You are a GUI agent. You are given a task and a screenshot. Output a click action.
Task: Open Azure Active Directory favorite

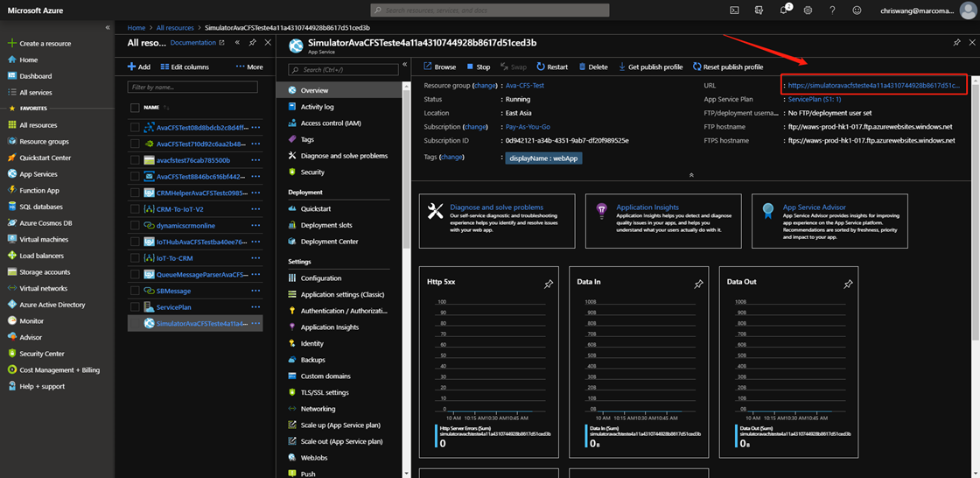(x=45, y=305)
